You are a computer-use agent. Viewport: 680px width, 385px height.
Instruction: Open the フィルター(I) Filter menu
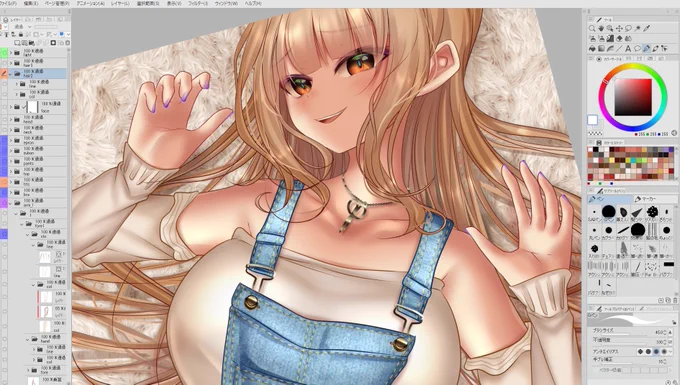(x=198, y=3)
